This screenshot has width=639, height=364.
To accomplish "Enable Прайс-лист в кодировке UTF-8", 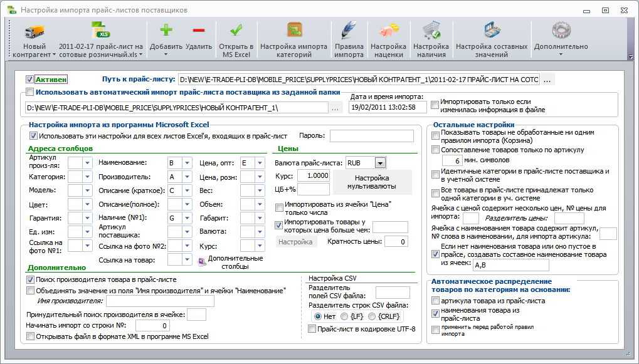I will [312, 329].
